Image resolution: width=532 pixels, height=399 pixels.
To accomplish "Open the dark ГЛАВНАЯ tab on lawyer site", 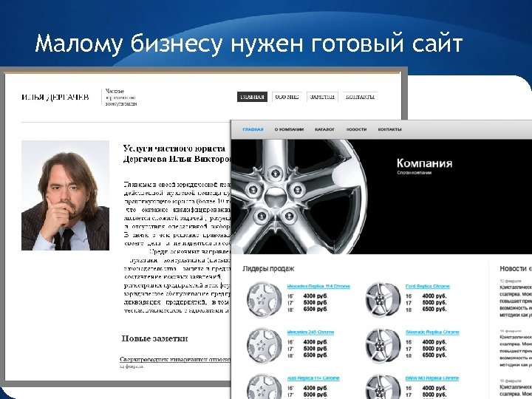I will tap(252, 97).
